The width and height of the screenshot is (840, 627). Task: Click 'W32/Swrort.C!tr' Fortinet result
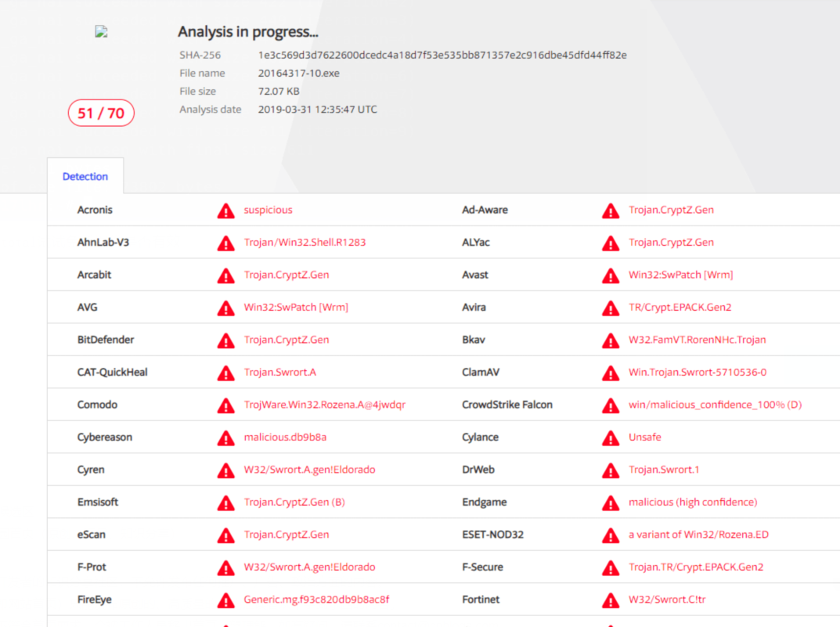click(x=667, y=600)
